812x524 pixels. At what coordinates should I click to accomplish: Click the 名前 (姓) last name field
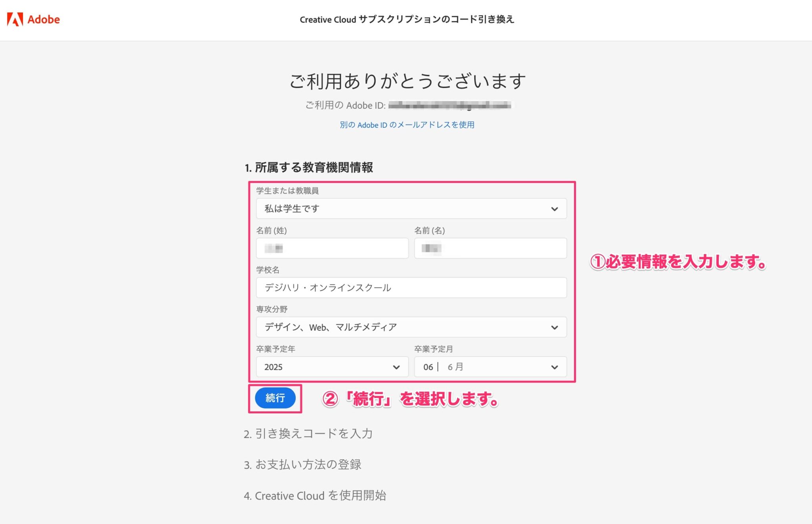tap(332, 248)
